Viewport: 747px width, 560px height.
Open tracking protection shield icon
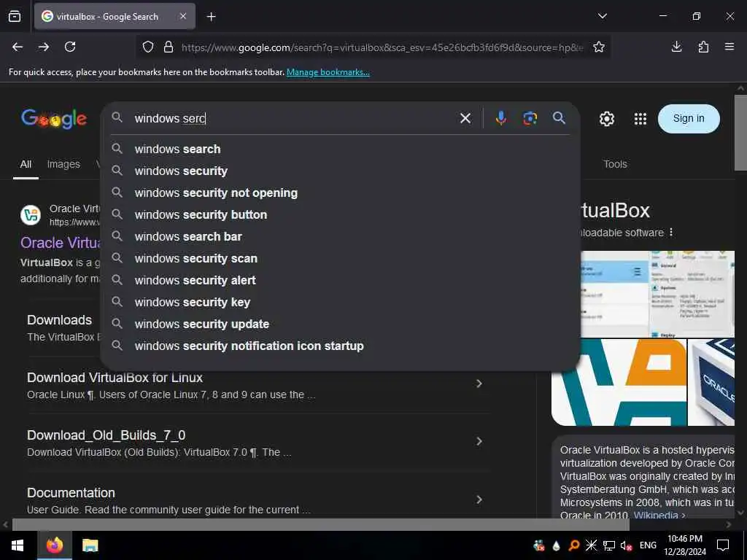148,47
